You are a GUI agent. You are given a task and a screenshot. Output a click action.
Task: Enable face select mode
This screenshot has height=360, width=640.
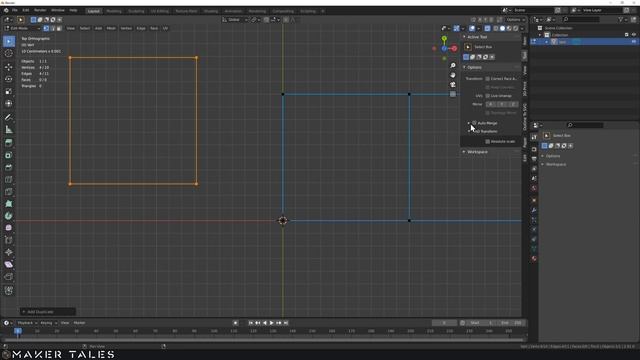coord(59,28)
